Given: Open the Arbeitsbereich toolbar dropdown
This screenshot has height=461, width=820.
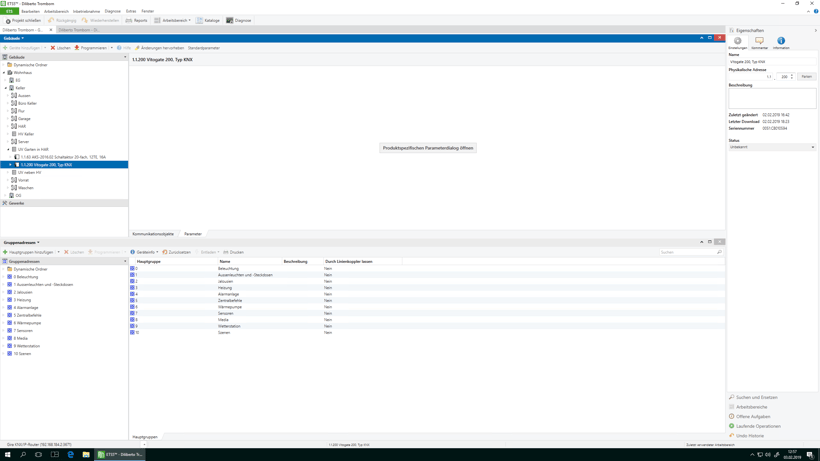Looking at the screenshot, I should click(173, 20).
